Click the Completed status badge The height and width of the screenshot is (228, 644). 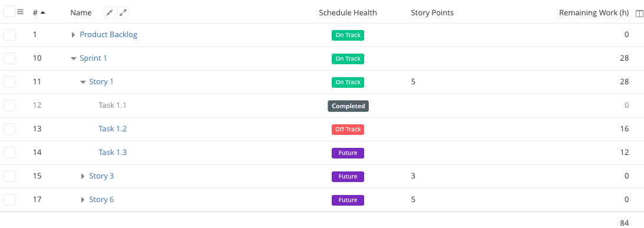click(348, 106)
